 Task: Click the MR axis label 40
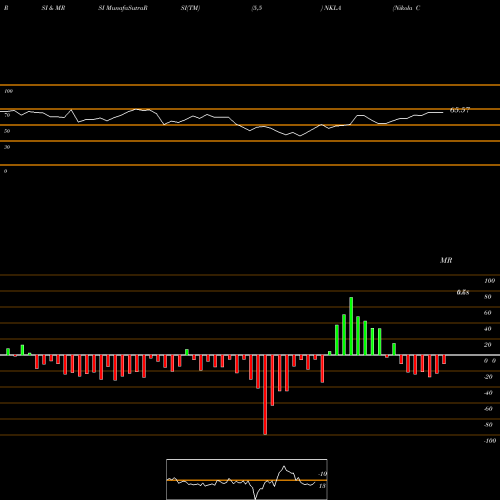488,329
